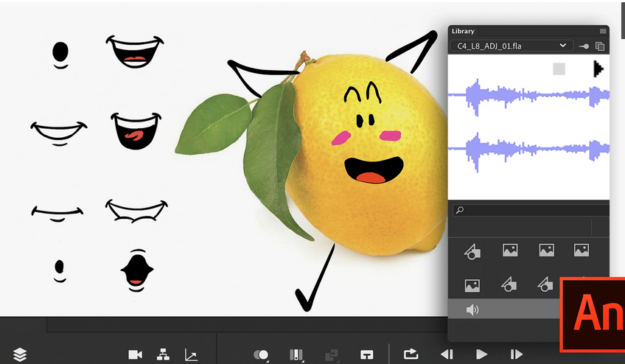Select the leftmost bitmap in the Library's top row
The height and width of the screenshot is (364, 625).
[x=510, y=251]
